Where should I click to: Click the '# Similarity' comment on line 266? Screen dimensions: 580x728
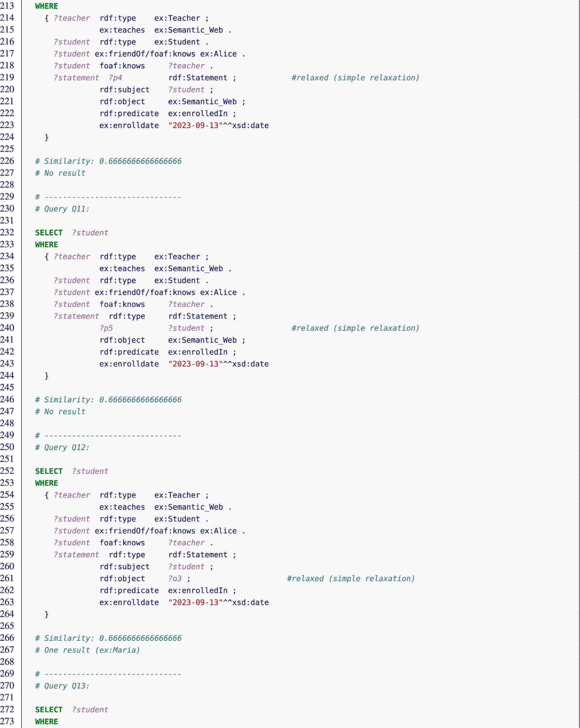point(108,638)
